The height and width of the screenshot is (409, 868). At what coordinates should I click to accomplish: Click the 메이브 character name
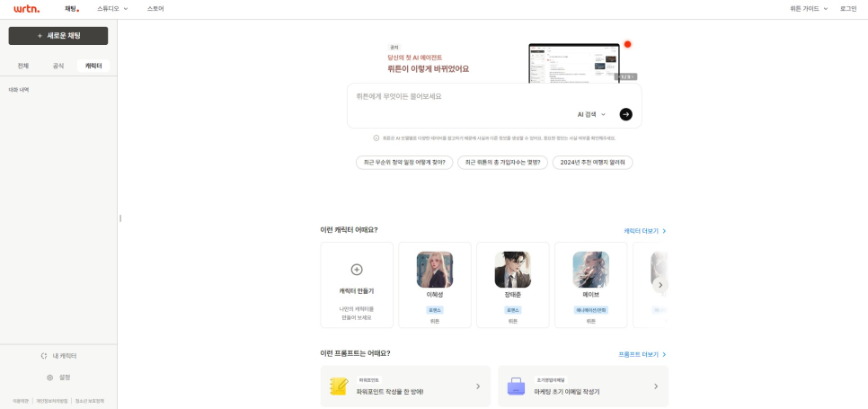point(590,295)
